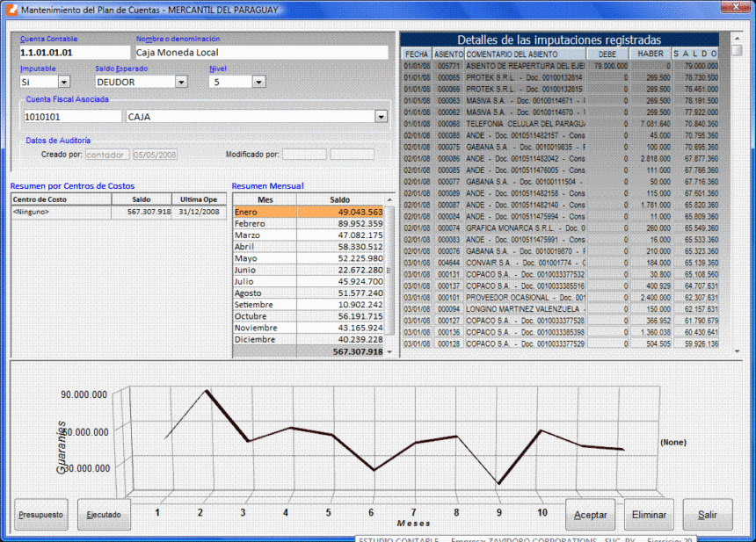This screenshot has height=542, width=756.
Task: Expand the Cuenta Fiscal Asociada CAJA dropdown
Action: (x=381, y=116)
